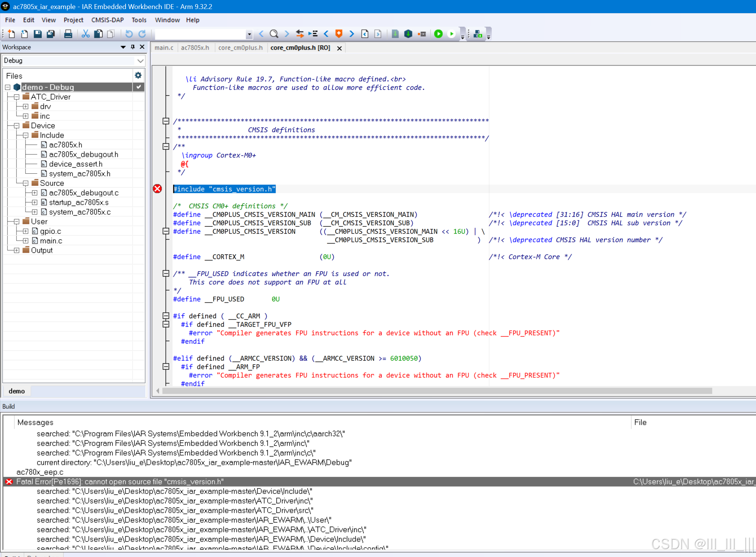This screenshot has width=756, height=557.
Task: Open the Project menu
Action: (73, 20)
